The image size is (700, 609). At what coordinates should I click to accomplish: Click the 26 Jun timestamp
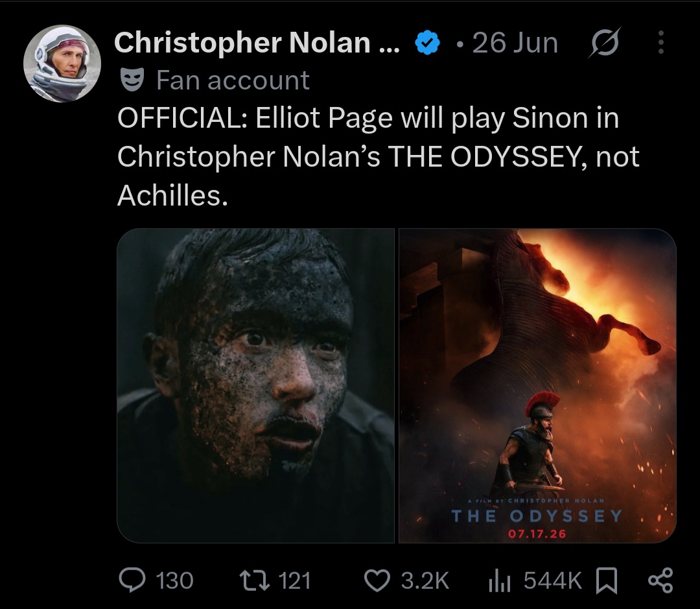coord(515,43)
